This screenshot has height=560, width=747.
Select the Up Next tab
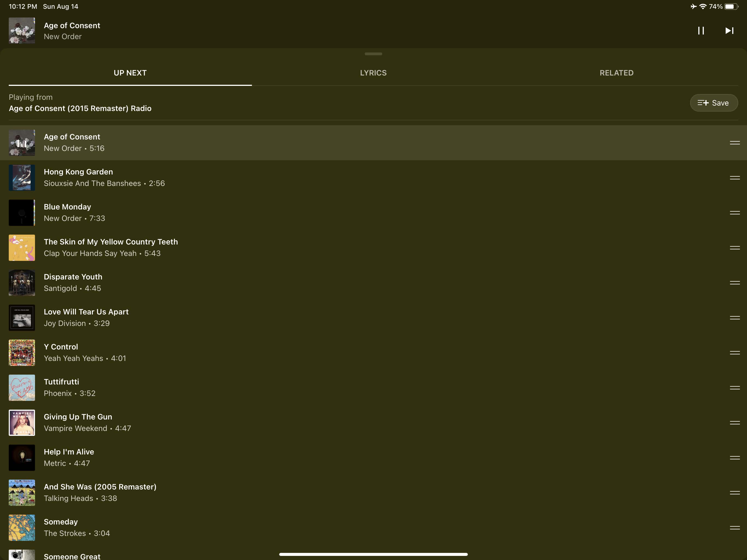[130, 73]
